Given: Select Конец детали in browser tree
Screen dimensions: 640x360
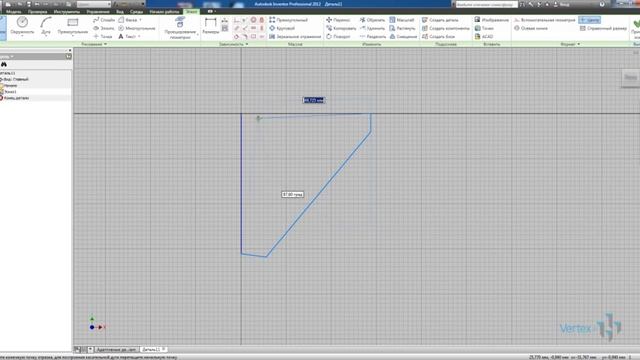Looking at the screenshot, I should (15, 98).
